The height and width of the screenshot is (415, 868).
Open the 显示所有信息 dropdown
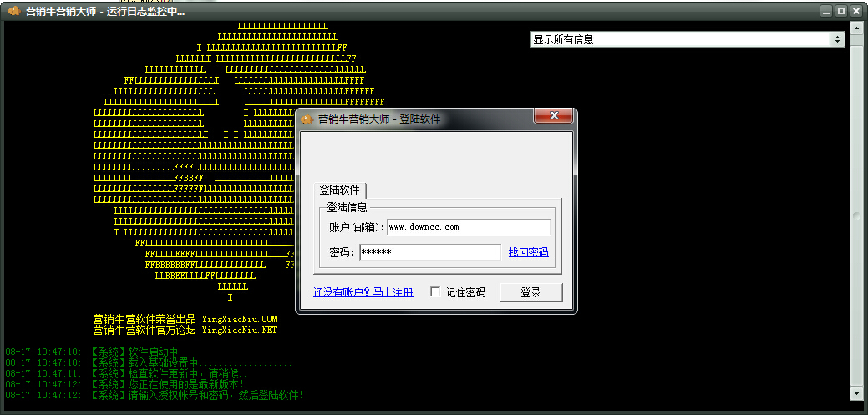688,39
